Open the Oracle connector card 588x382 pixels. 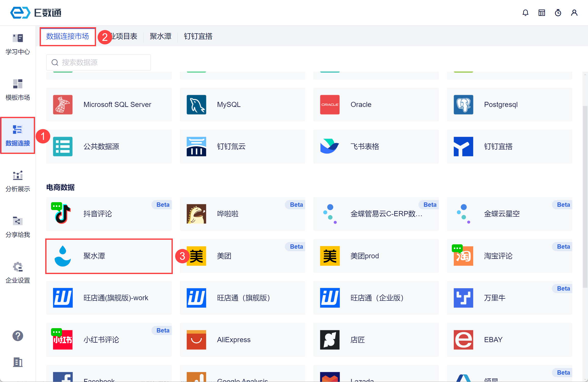click(376, 104)
